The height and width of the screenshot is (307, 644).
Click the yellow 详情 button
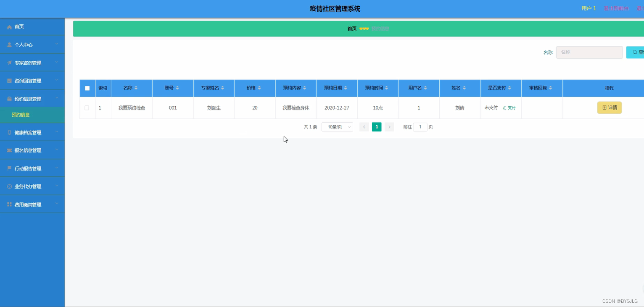pos(609,108)
